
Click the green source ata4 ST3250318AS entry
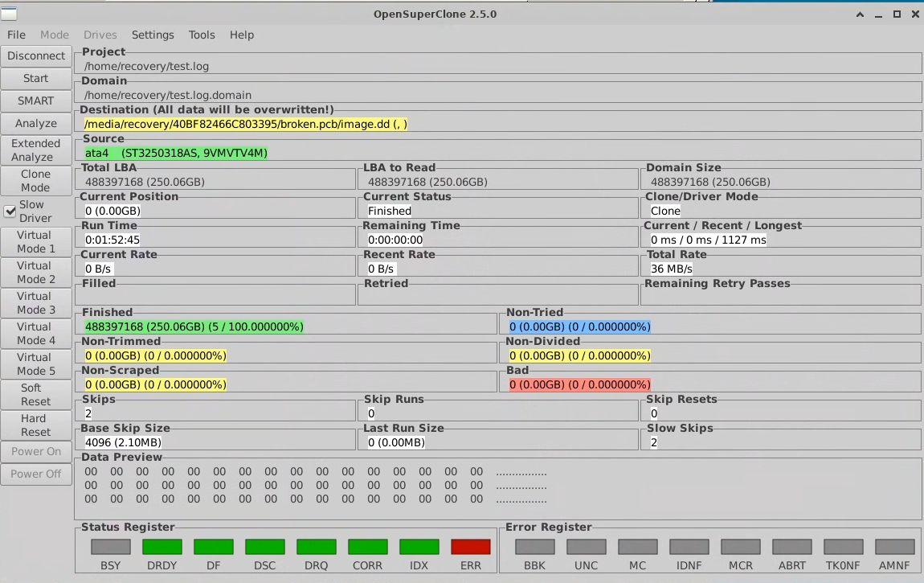pyautogui.click(x=176, y=153)
